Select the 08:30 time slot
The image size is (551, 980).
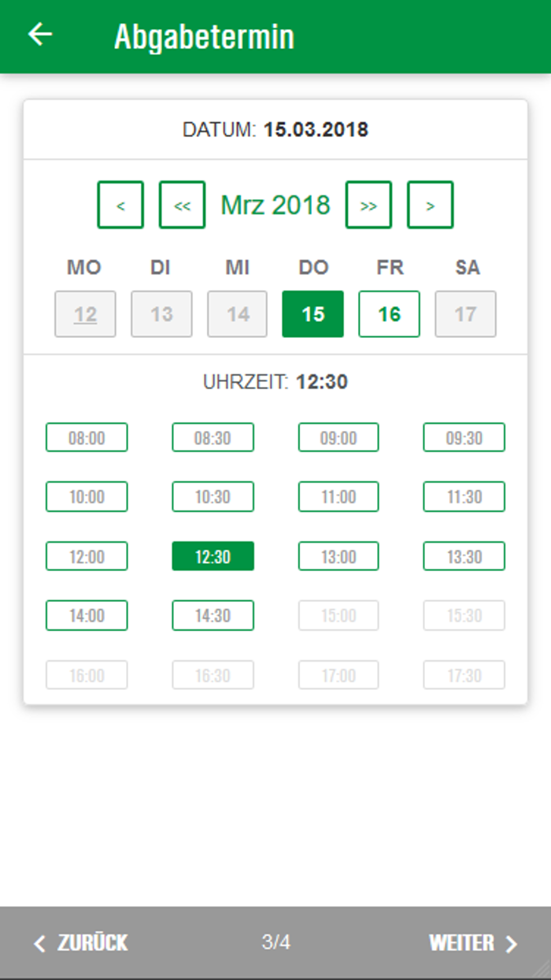pos(213,437)
